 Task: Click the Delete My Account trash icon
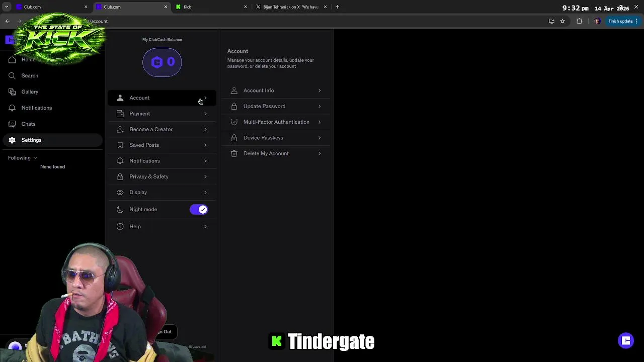click(234, 153)
